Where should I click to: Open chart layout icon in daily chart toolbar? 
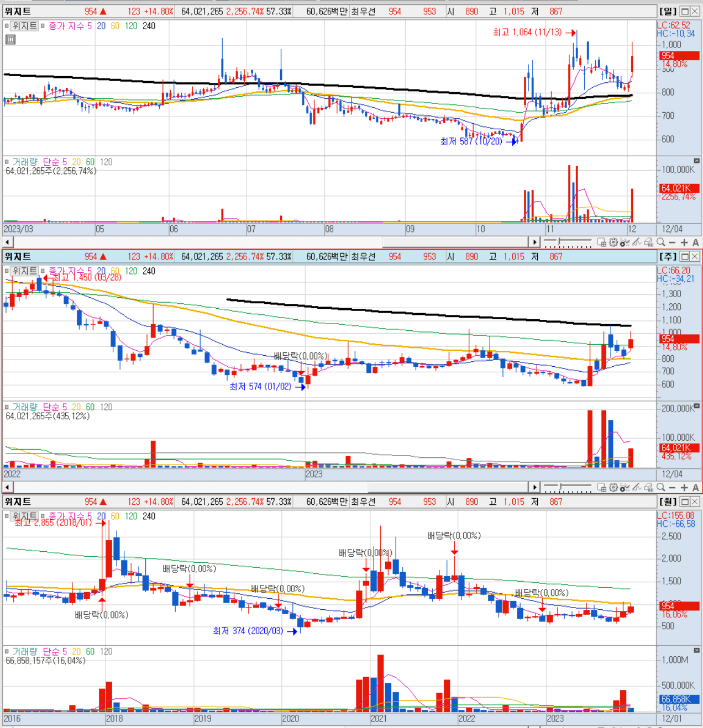(601, 242)
